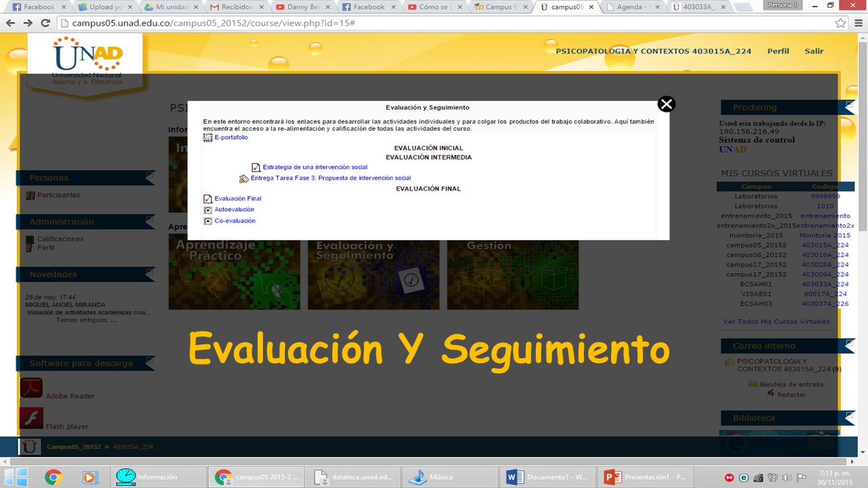Open course code 403016A_224 link
Viewport: 868px width, 488px height.
click(x=825, y=255)
